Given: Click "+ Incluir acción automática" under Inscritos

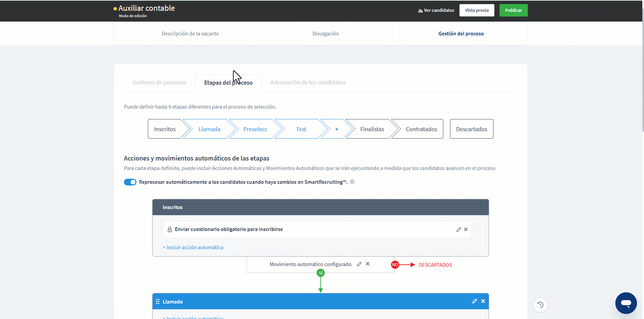Looking at the screenshot, I should [193, 247].
